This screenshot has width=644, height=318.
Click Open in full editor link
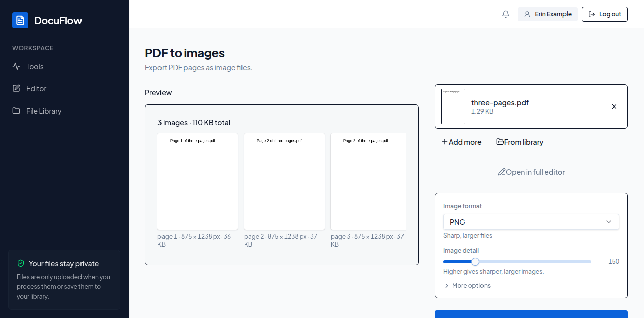pos(531,172)
